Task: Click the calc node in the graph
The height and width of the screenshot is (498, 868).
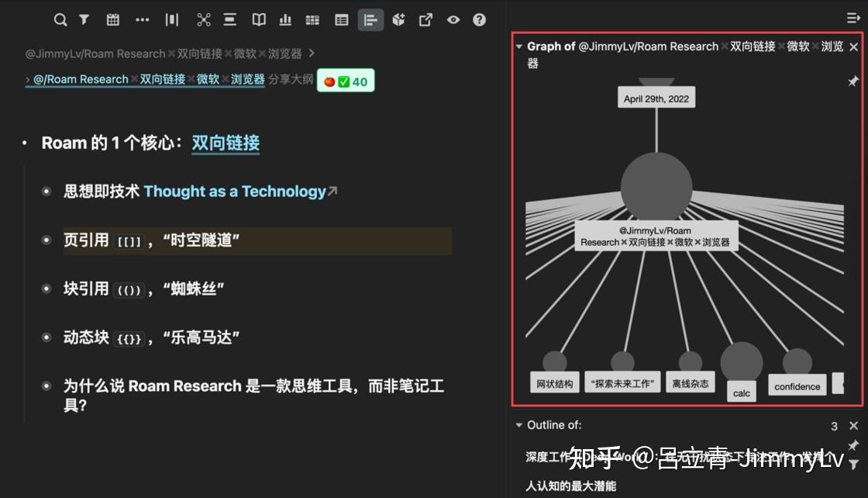Action: [x=741, y=392]
